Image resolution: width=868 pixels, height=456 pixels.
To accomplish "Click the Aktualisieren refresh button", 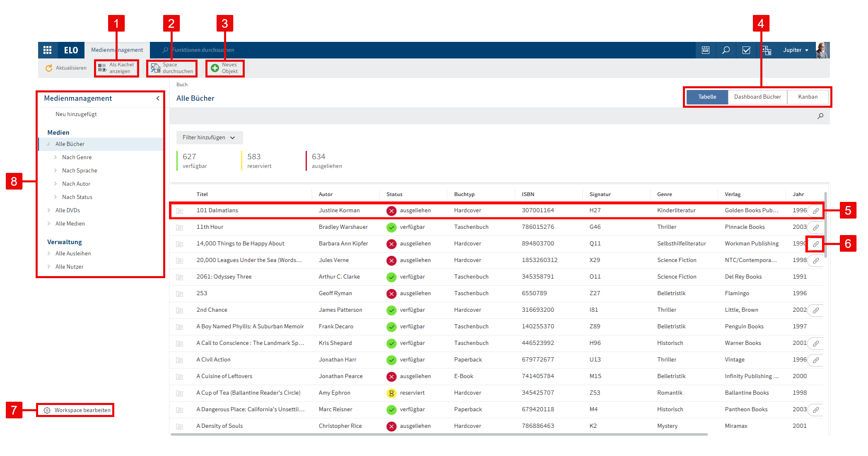I will (66, 68).
